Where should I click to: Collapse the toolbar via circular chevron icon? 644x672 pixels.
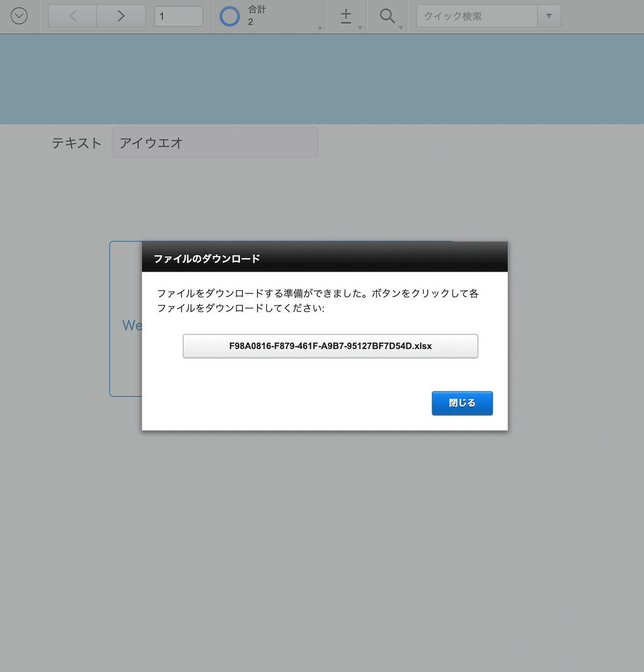click(x=20, y=16)
